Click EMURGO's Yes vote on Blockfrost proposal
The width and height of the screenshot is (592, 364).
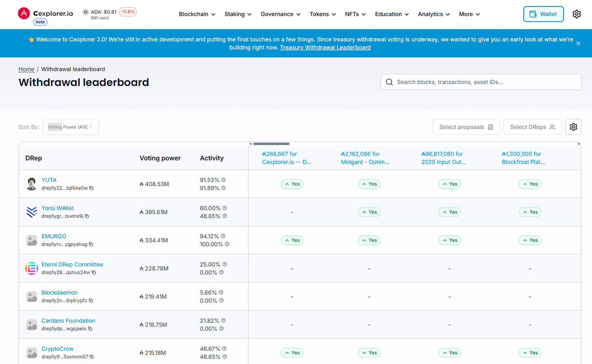[x=530, y=240]
